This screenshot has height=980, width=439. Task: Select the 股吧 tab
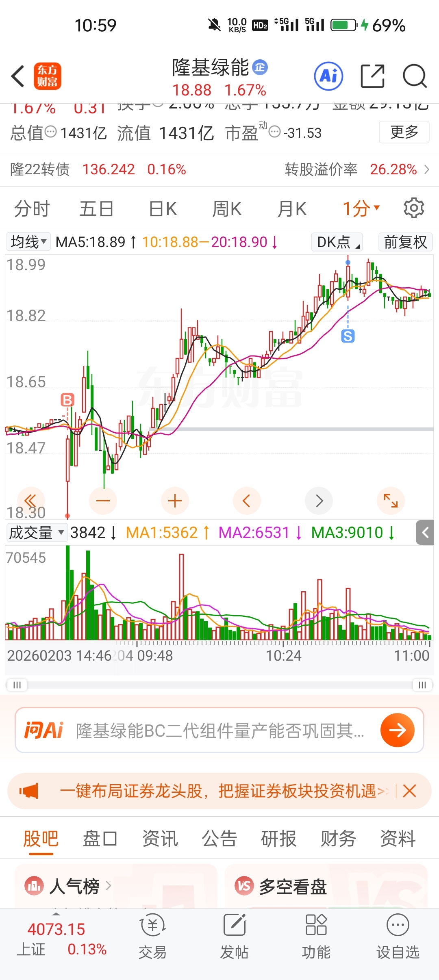41,838
